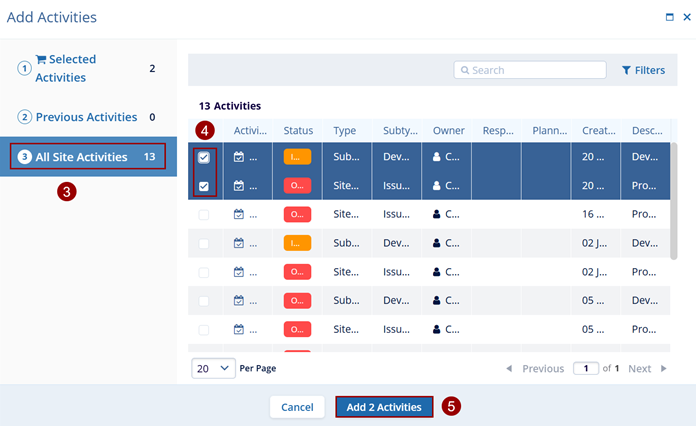Click the shopping cart Selected Activities icon
Screen dimensions: 696x426
(x=41, y=60)
